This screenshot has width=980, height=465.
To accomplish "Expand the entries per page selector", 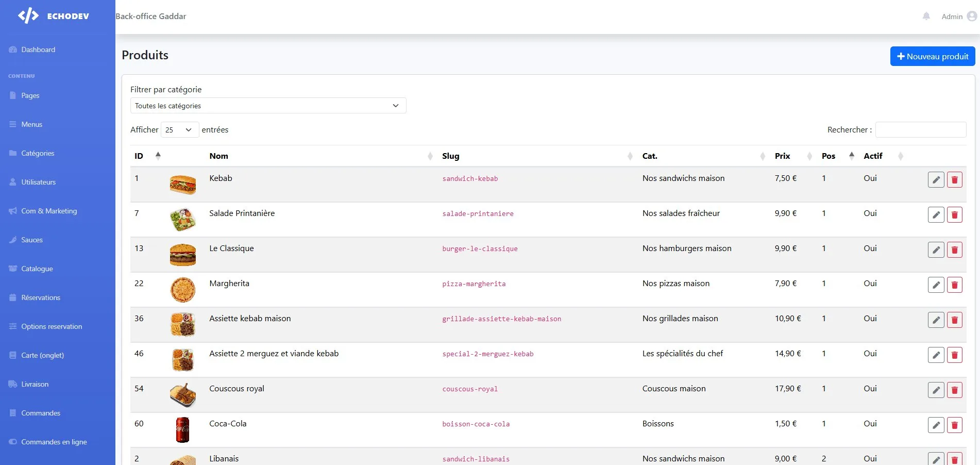I will click(x=180, y=130).
